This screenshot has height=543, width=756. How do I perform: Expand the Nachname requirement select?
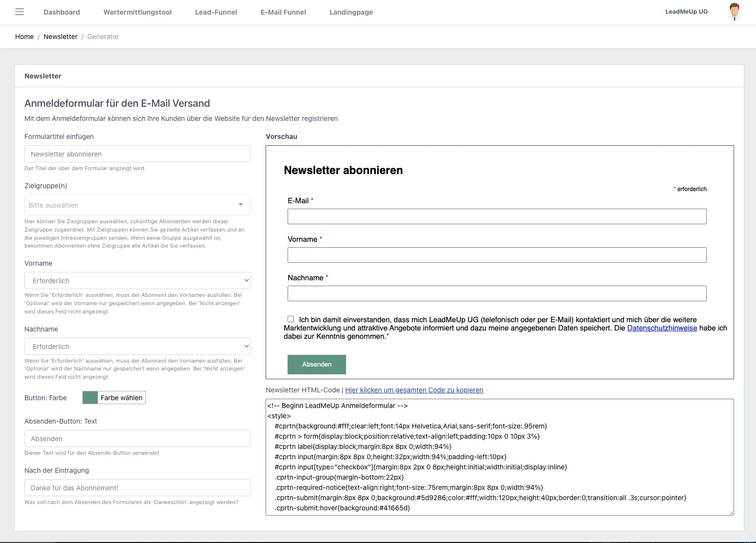click(137, 347)
